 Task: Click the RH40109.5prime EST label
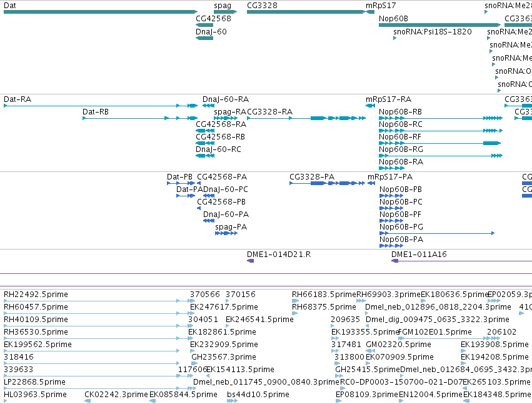[x=36, y=320]
